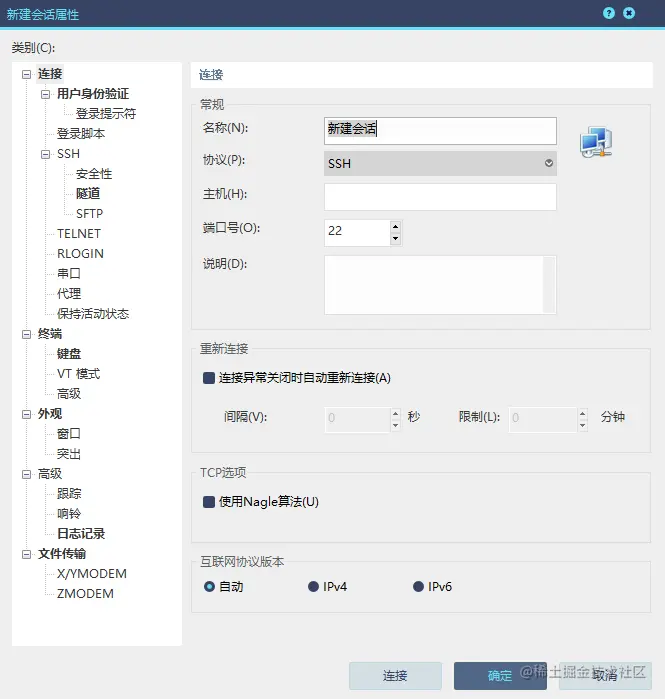Viewport: 665px width, 699px height.
Task: Collapse the 用户身份验证 tree node
Action: click(x=45, y=94)
